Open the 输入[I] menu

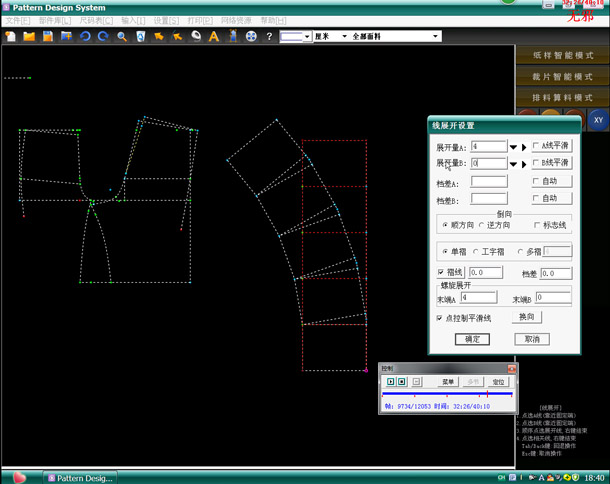coord(133,20)
